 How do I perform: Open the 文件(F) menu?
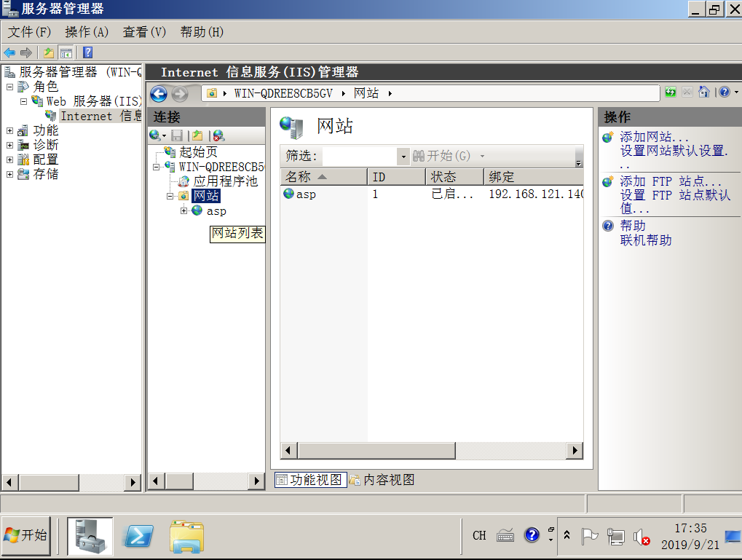29,32
